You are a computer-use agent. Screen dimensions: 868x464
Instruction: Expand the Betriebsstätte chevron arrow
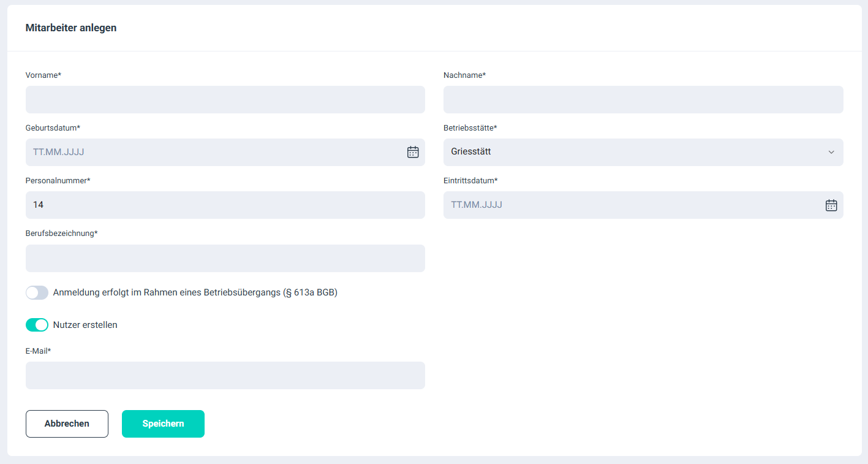click(x=831, y=152)
